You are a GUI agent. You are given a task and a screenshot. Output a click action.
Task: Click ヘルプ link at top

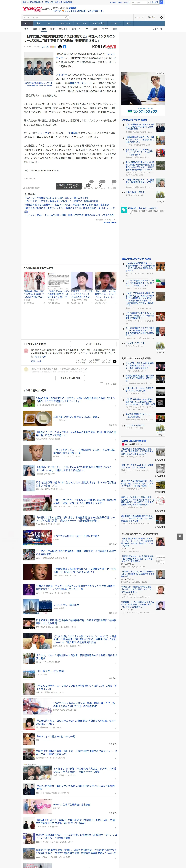127,2
